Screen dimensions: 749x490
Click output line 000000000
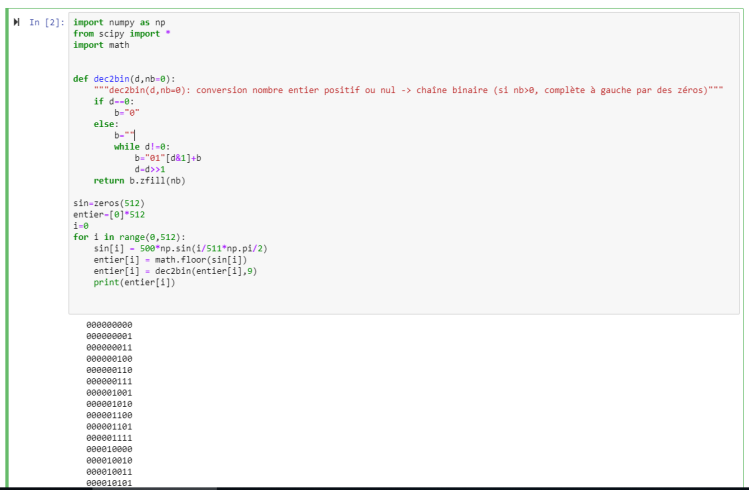coord(109,325)
